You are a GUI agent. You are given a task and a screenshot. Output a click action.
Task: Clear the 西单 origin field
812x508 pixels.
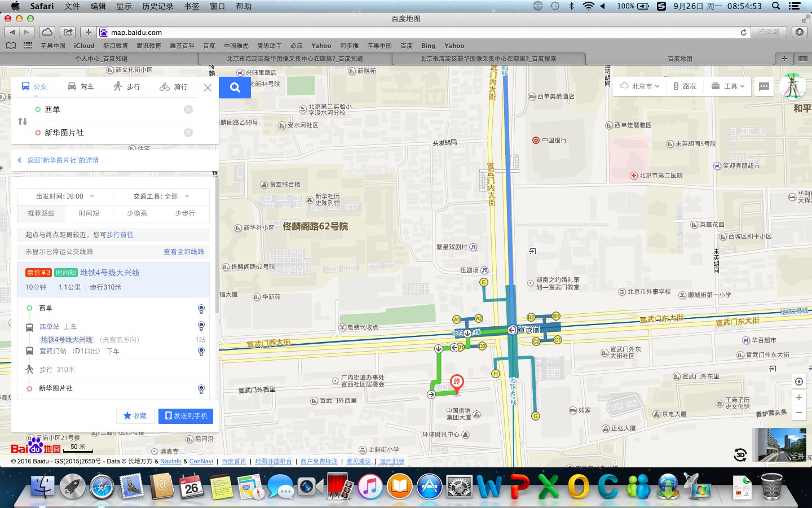(188, 110)
